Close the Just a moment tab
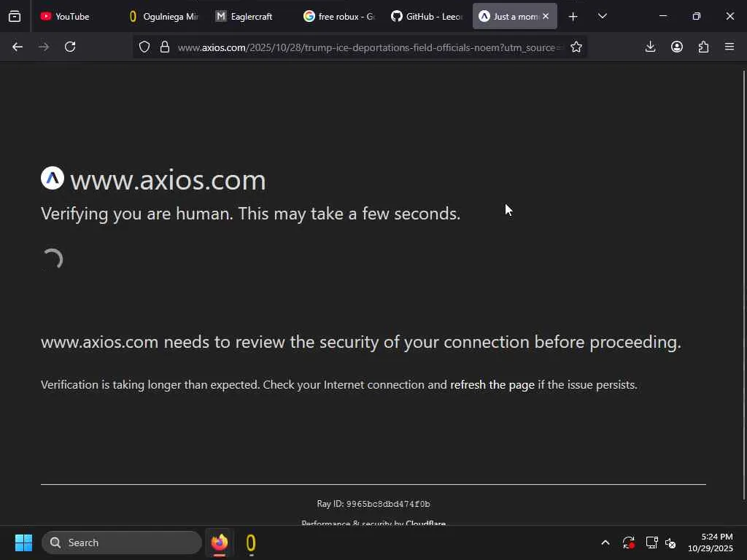This screenshot has height=560, width=747. 545,16
